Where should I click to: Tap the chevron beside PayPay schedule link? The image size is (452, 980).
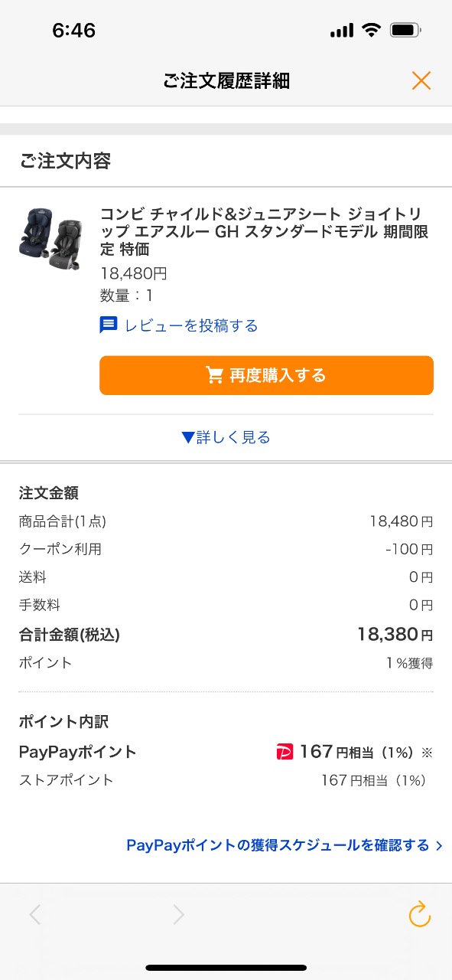[439, 846]
